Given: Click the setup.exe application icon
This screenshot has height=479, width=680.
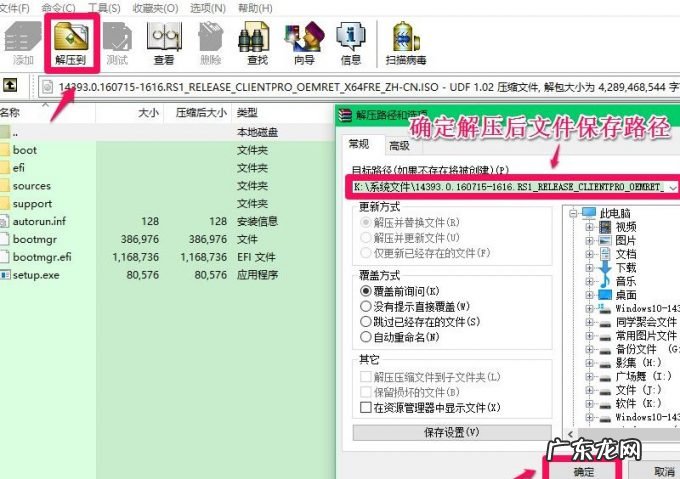Looking at the screenshot, I should [5, 275].
